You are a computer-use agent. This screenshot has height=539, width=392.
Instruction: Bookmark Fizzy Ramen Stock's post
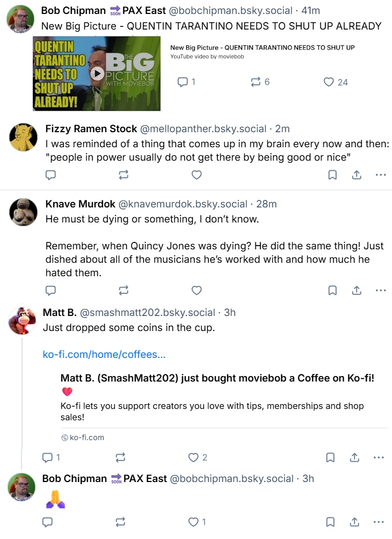(x=332, y=175)
